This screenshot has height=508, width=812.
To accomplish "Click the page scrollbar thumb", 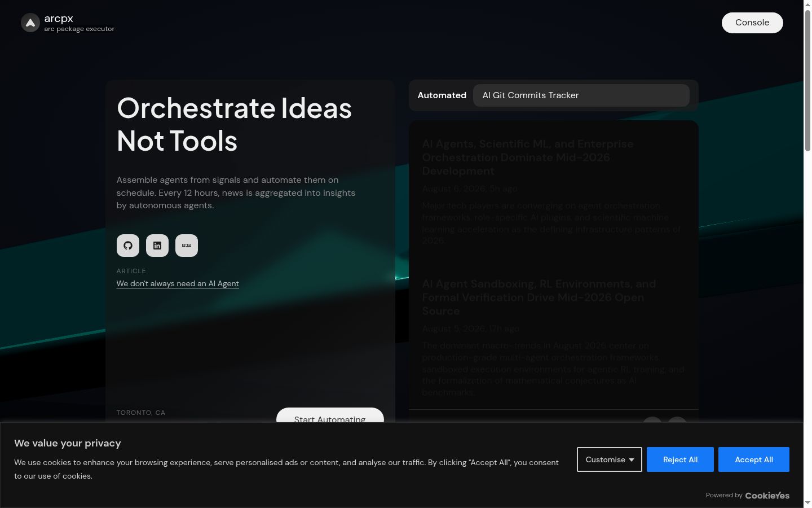I will point(807,80).
